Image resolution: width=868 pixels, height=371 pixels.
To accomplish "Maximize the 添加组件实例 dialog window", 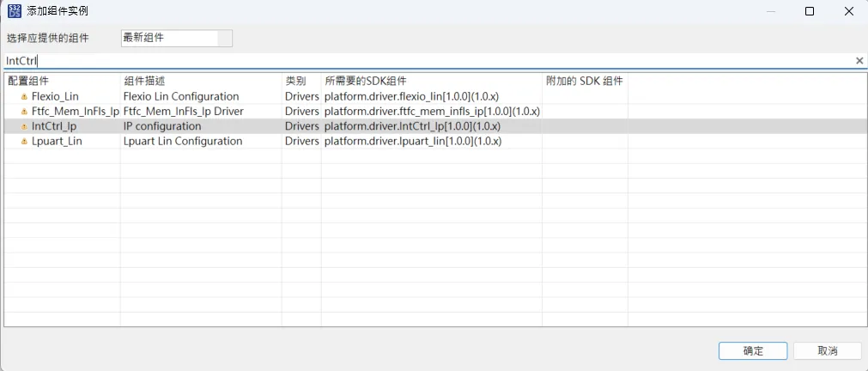I will 809,11.
